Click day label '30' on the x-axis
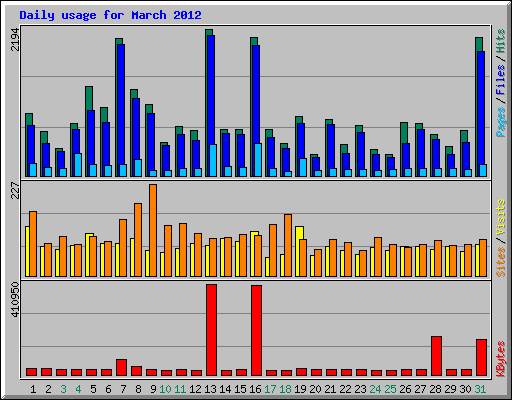This screenshot has height=400, width=512. pos(465,389)
